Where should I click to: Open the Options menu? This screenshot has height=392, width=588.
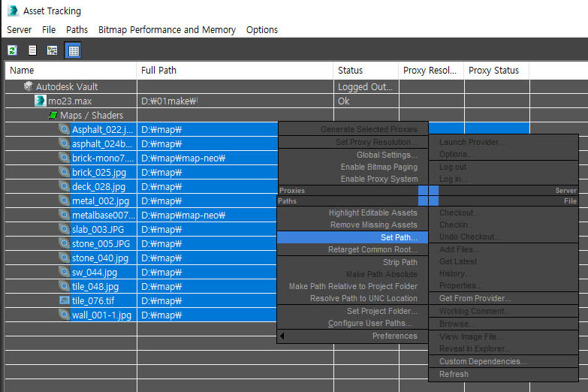[262, 29]
